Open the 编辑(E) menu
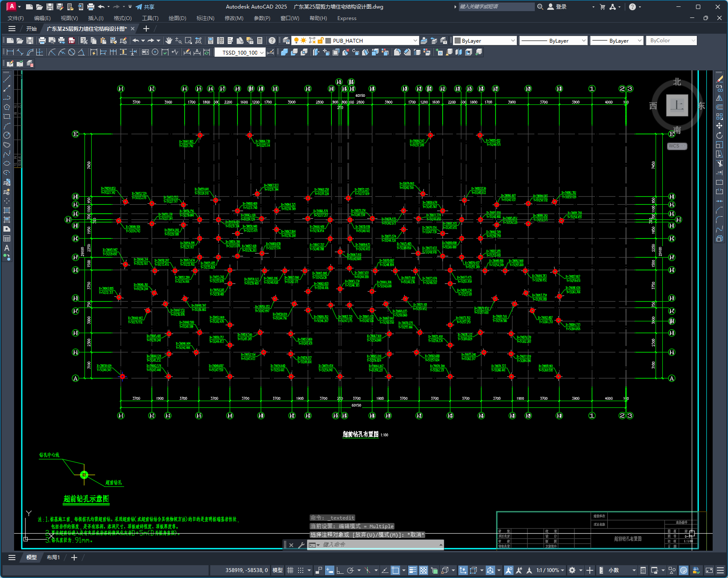 [42, 18]
